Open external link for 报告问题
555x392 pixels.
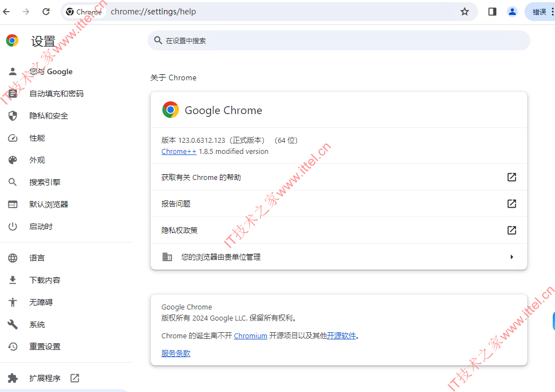pyautogui.click(x=511, y=204)
